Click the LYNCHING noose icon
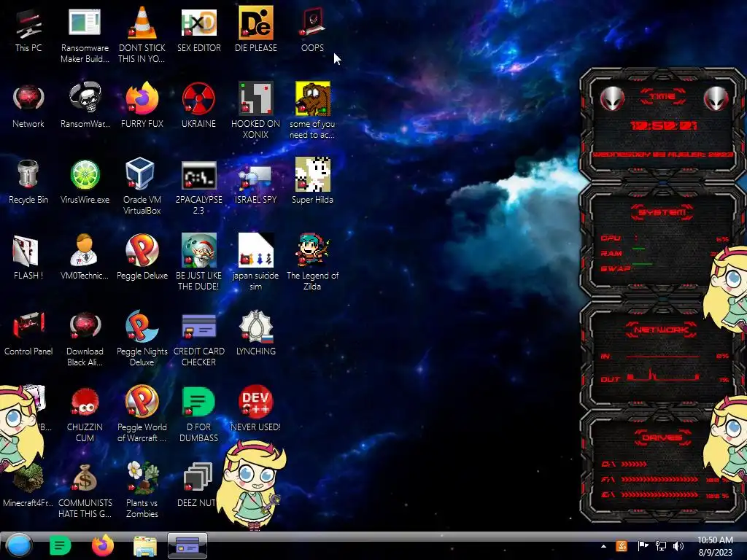747x560 pixels. [x=256, y=326]
